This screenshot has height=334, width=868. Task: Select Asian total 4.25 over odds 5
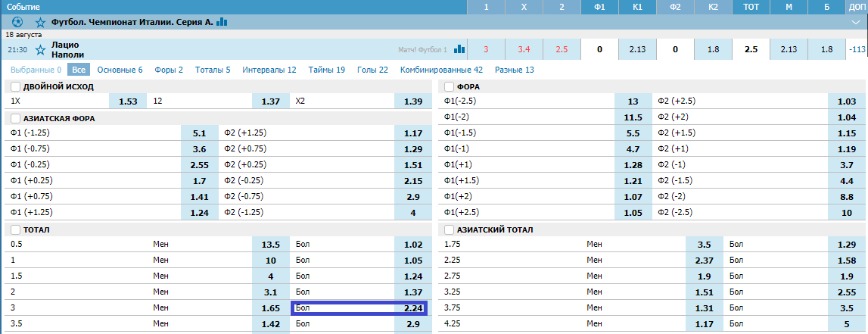click(847, 323)
